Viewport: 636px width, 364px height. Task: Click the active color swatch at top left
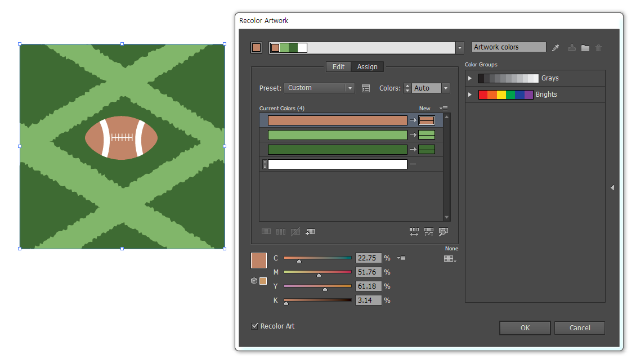256,48
